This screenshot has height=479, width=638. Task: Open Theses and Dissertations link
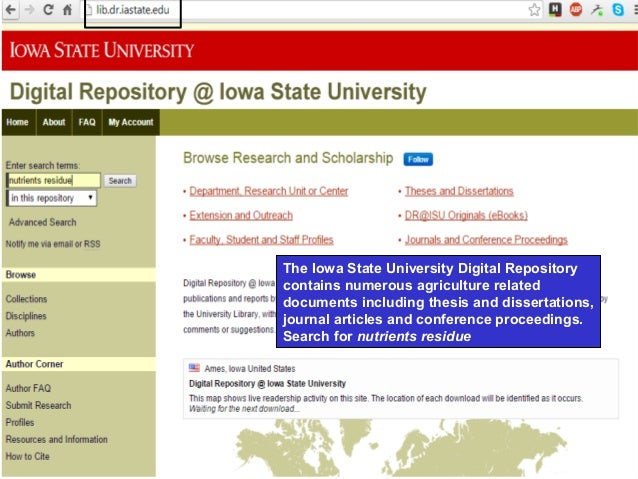459,191
